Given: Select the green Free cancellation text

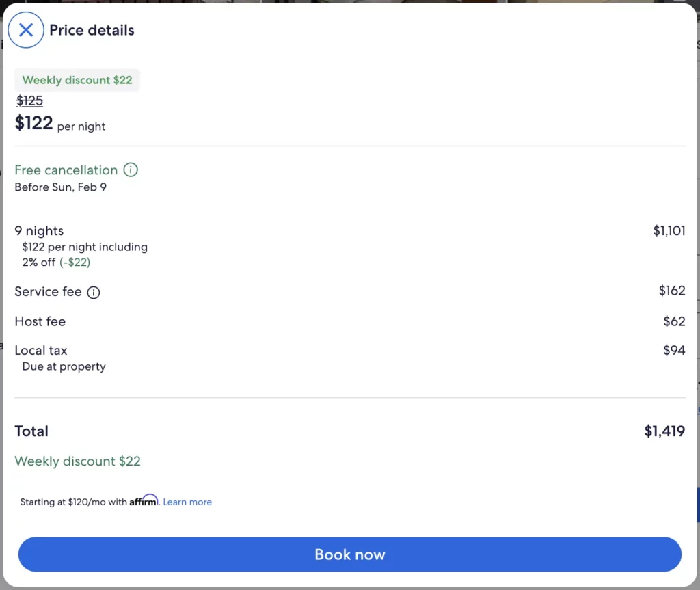Looking at the screenshot, I should click(x=66, y=170).
